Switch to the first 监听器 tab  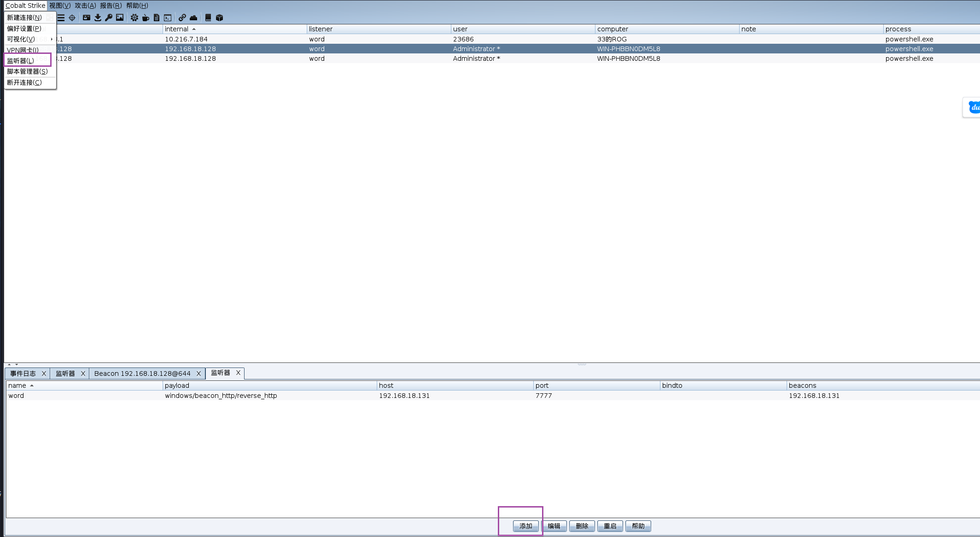(x=65, y=374)
